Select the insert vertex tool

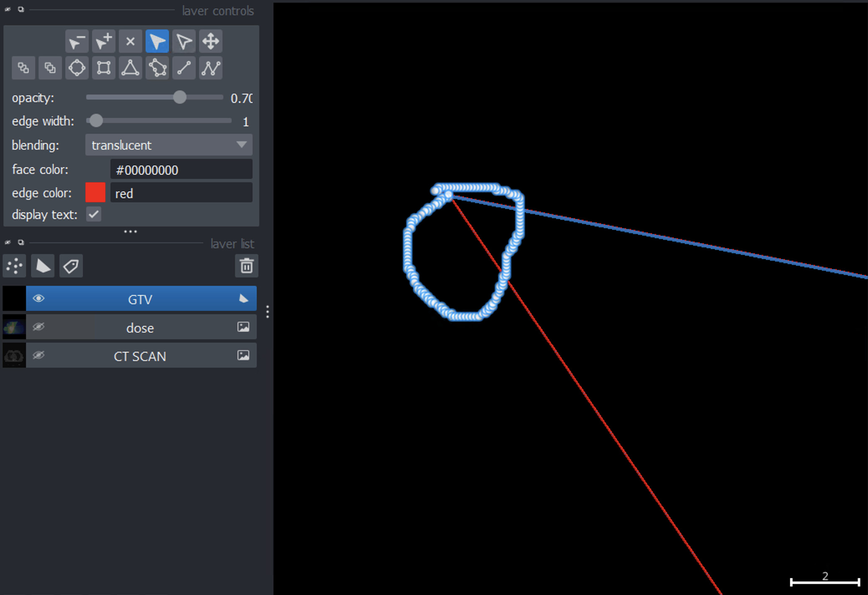tap(104, 41)
